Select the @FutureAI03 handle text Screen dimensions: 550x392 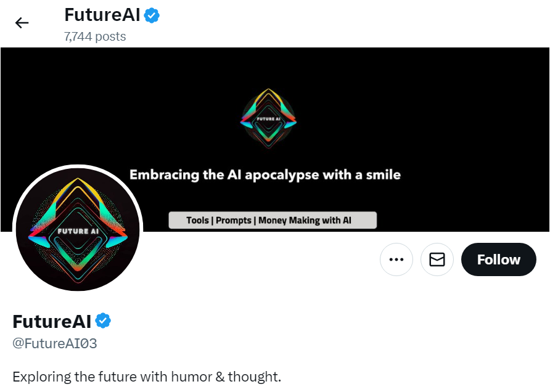(x=55, y=344)
